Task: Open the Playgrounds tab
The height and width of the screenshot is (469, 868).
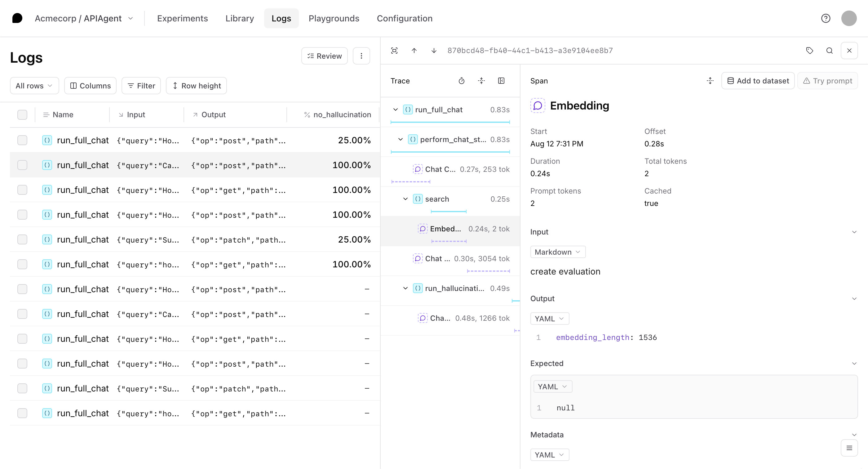Action: 334,18
